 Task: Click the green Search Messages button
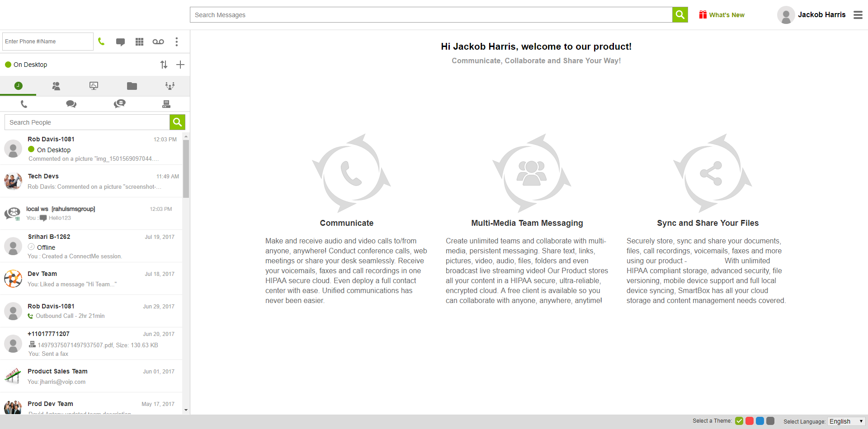(x=680, y=14)
